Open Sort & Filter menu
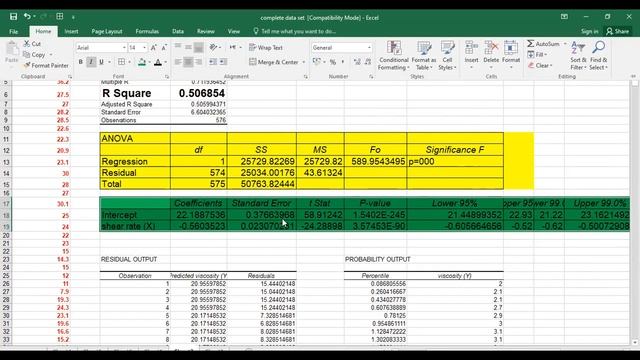Viewport: 640px width, 360px height. (x=578, y=56)
